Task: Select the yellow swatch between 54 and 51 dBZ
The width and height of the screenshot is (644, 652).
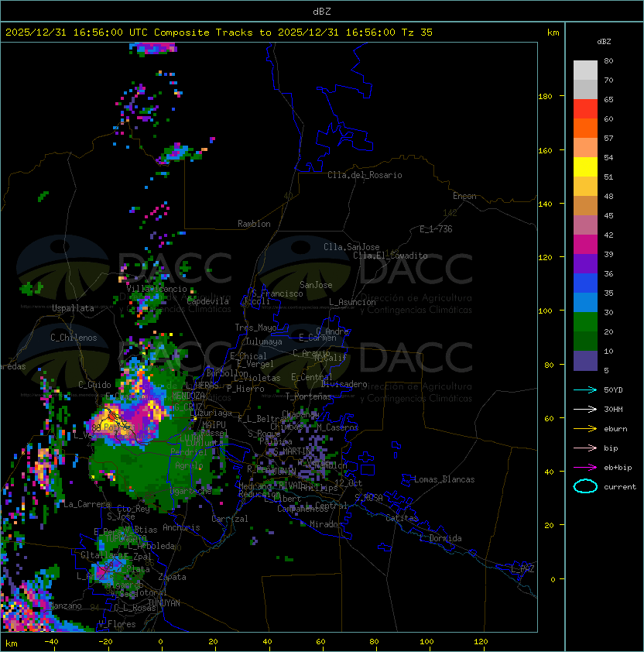Action: (585, 167)
